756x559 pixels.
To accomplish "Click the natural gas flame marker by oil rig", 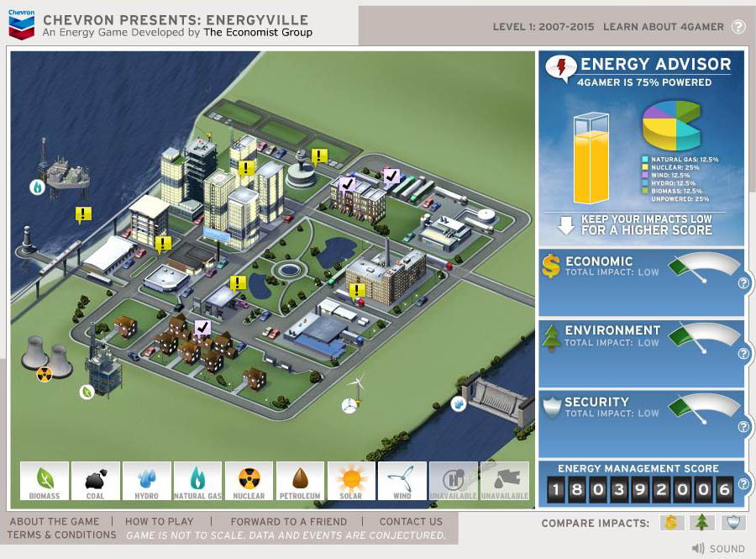I will [x=37, y=187].
